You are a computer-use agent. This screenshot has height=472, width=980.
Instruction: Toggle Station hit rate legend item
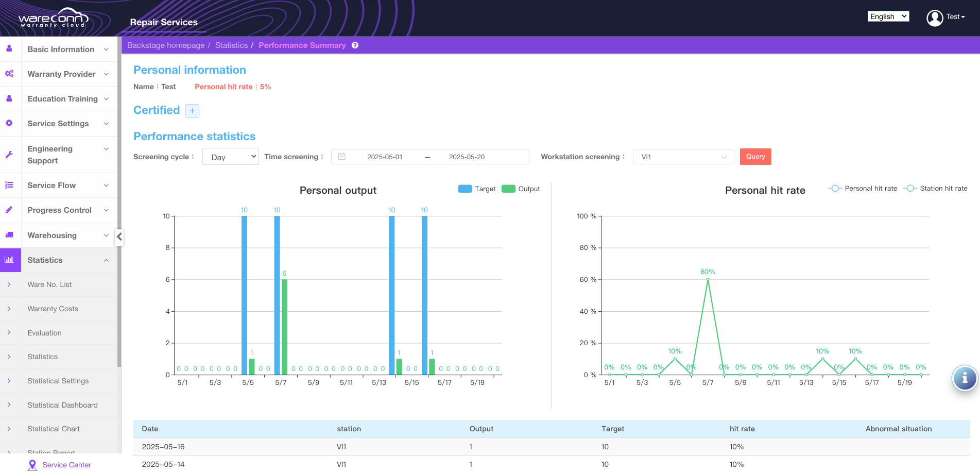[x=936, y=189]
